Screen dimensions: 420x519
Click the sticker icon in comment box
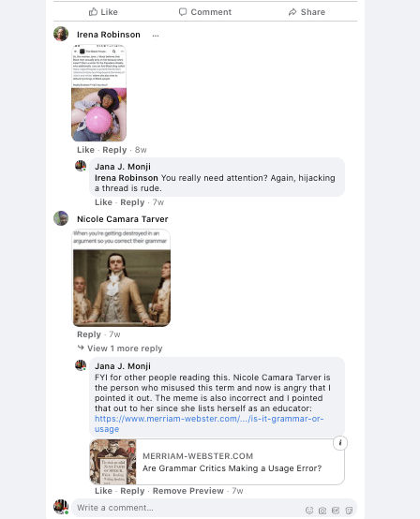pos(349,511)
